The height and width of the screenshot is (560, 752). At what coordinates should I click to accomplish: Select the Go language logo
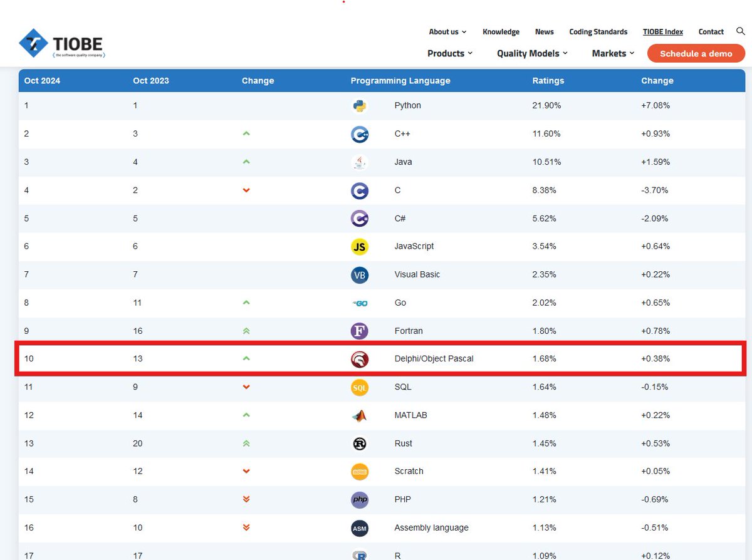(359, 303)
